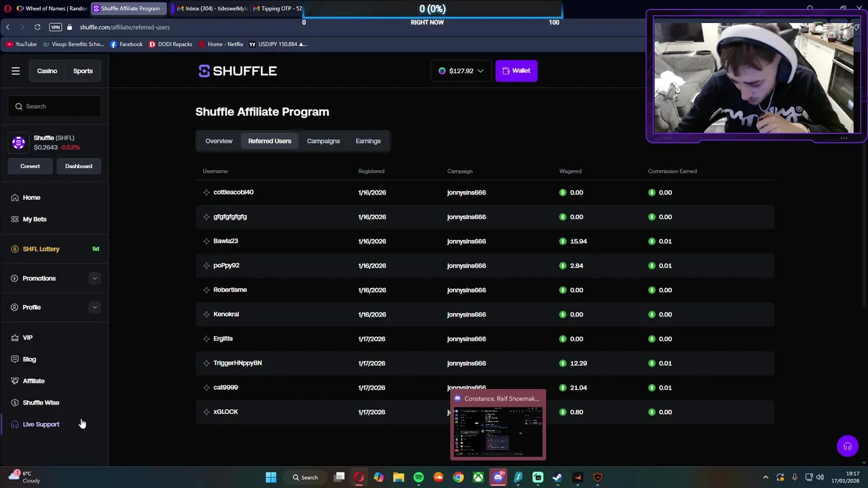Click the Sports button
The height and width of the screenshot is (488, 868).
(x=83, y=70)
